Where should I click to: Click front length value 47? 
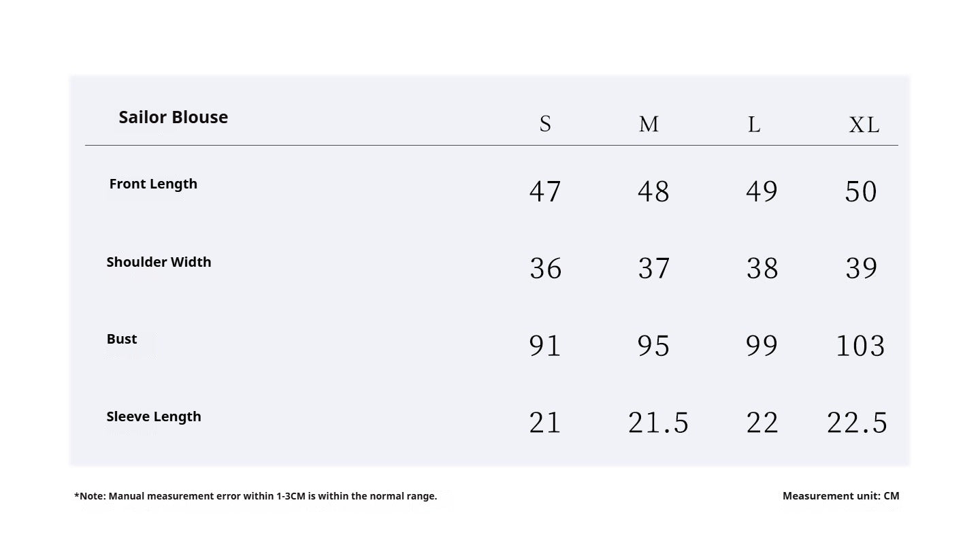pos(545,191)
